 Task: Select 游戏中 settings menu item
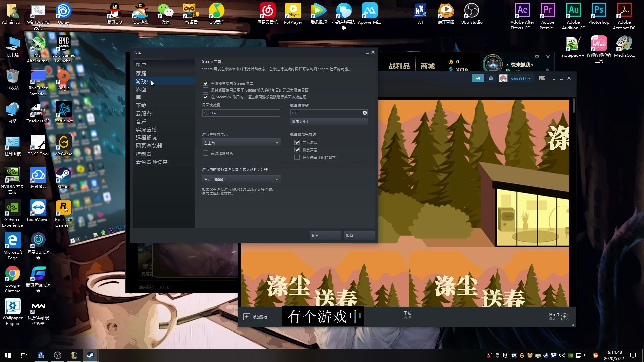tap(144, 81)
